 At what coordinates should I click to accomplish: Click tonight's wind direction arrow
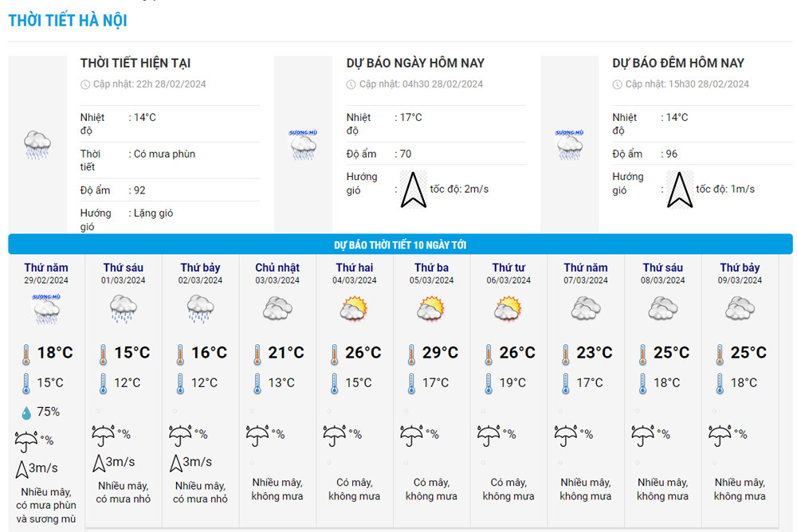click(x=679, y=190)
